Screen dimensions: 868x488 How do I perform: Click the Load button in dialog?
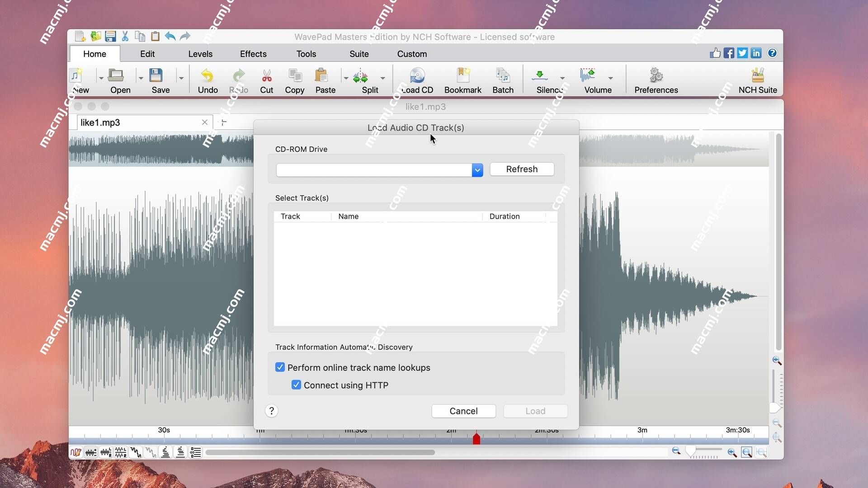(535, 411)
